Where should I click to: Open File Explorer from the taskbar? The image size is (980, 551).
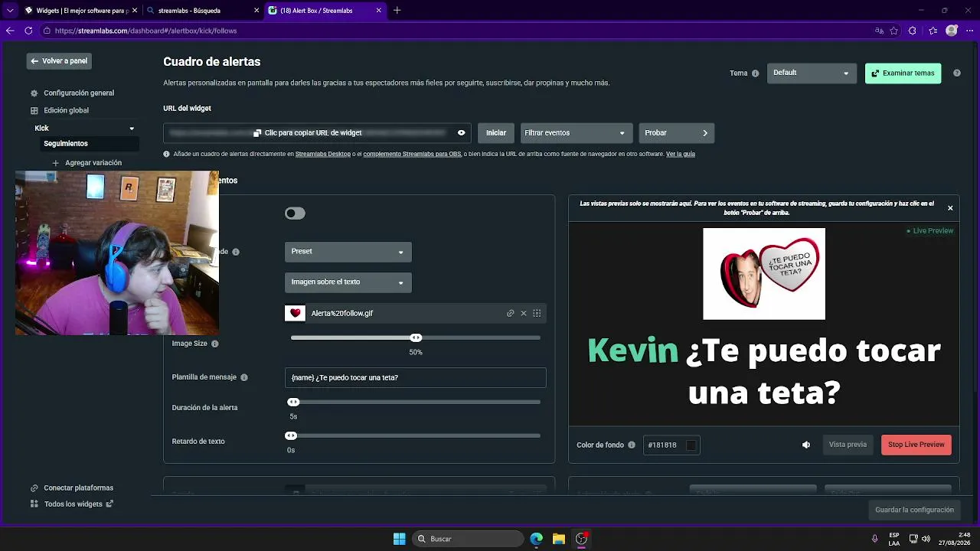click(559, 539)
